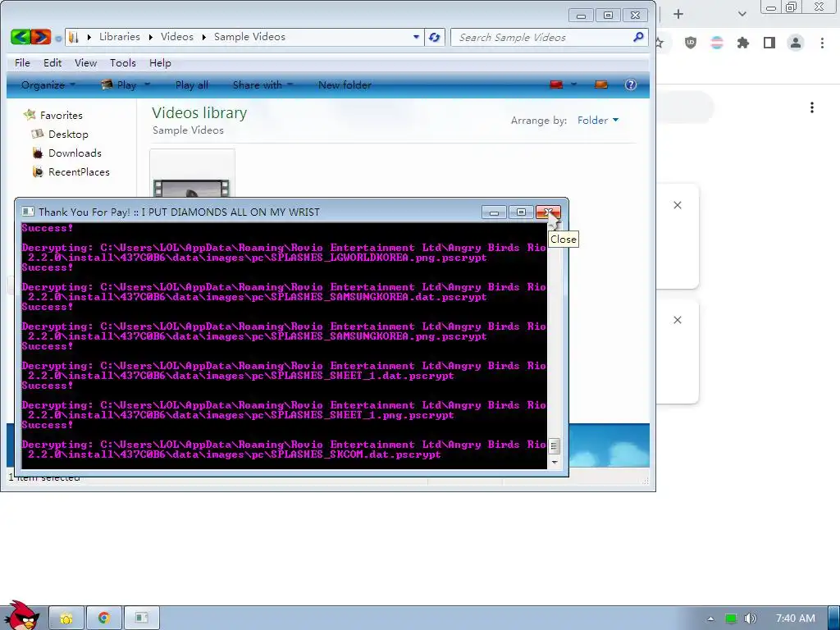Open the Explorer help question mark icon
The image size is (840, 630).
(631, 84)
